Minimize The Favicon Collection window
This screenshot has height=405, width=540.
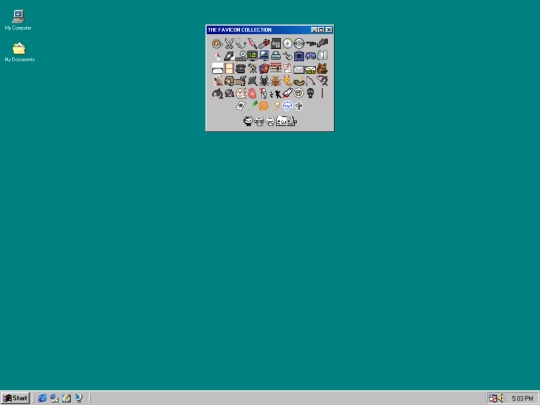click(x=314, y=30)
